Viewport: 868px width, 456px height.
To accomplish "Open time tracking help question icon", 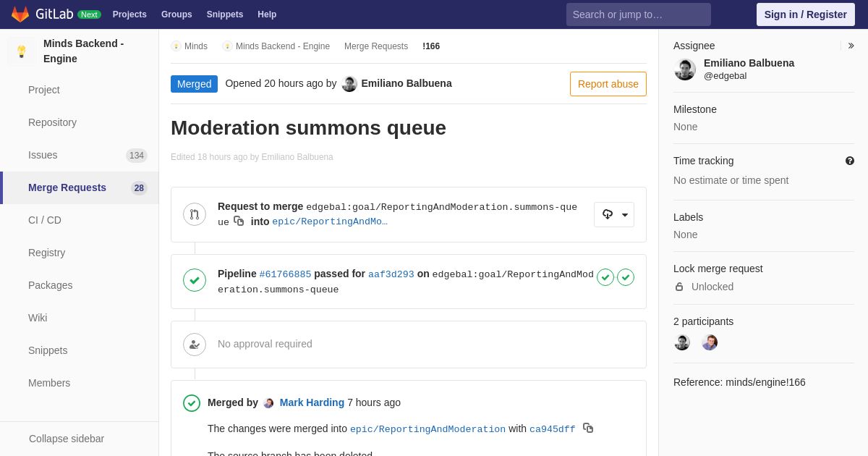I will [x=850, y=161].
